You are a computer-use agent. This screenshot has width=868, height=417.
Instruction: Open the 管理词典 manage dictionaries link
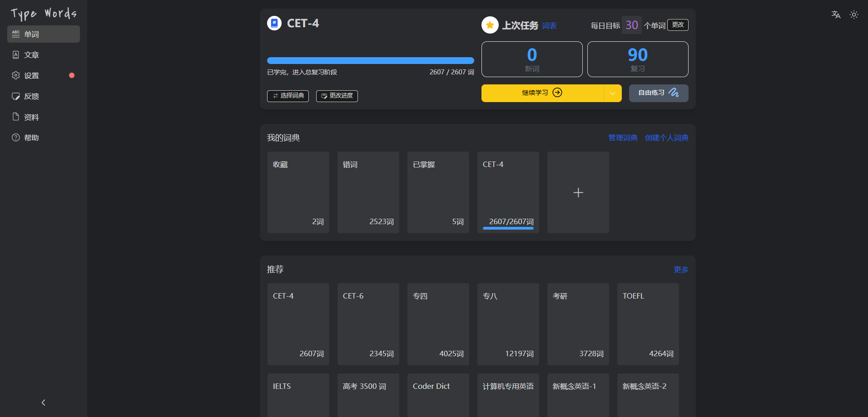[623, 138]
